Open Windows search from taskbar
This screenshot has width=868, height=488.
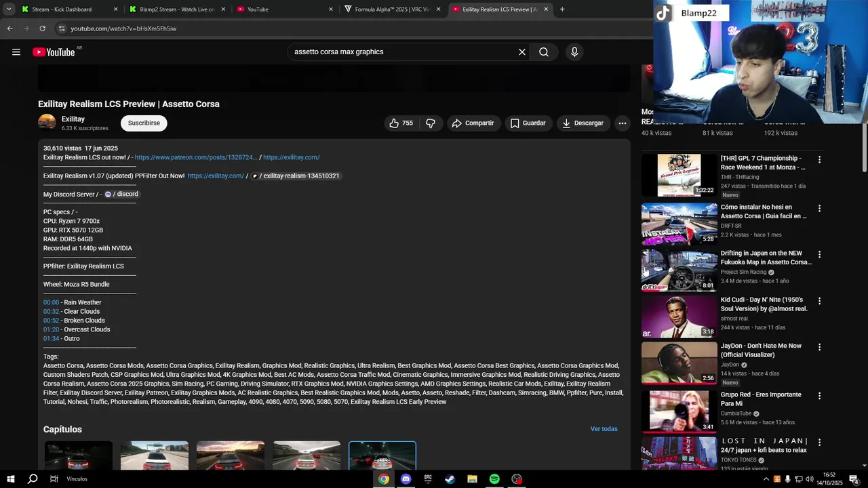[x=32, y=479]
